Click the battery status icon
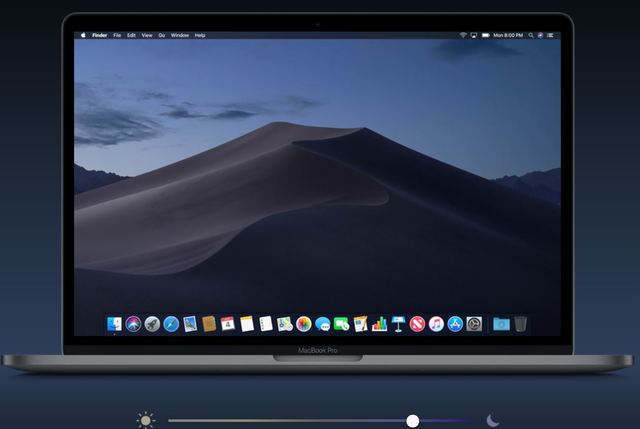Image resolution: width=640 pixels, height=429 pixels. 485,35
